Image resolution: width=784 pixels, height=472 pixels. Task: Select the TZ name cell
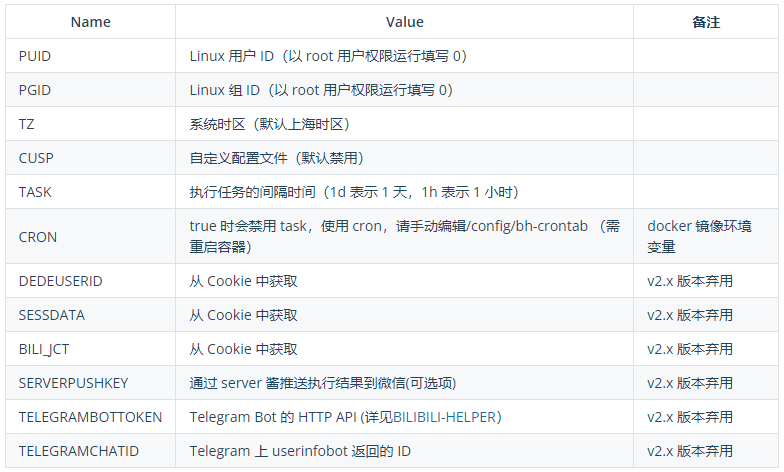(27, 124)
